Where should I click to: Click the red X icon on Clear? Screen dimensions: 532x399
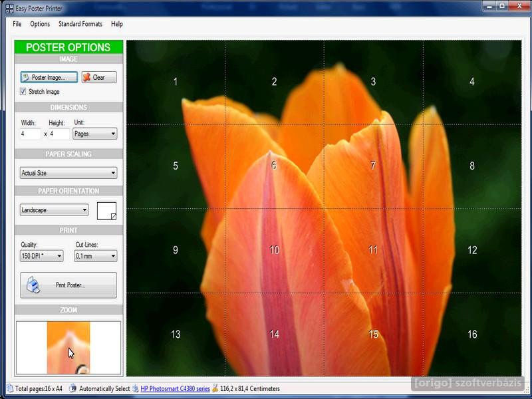(87, 77)
